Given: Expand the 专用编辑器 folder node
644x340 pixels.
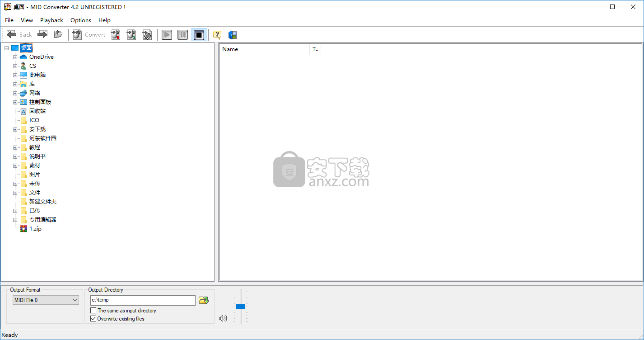Looking at the screenshot, I should tap(15, 220).
